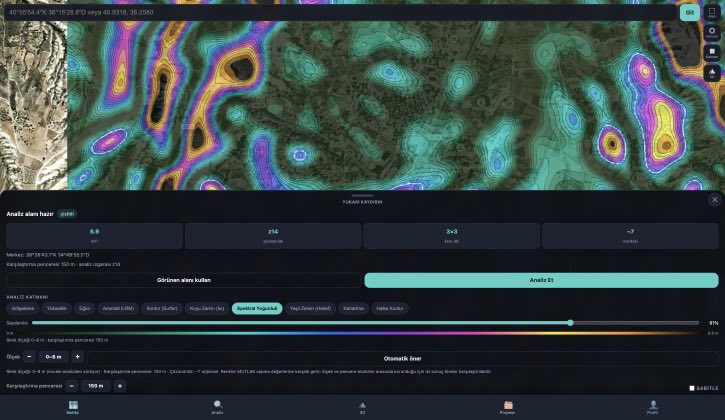Switch to the 3D view icon
Viewport: 725px width, 420px height.
362,405
